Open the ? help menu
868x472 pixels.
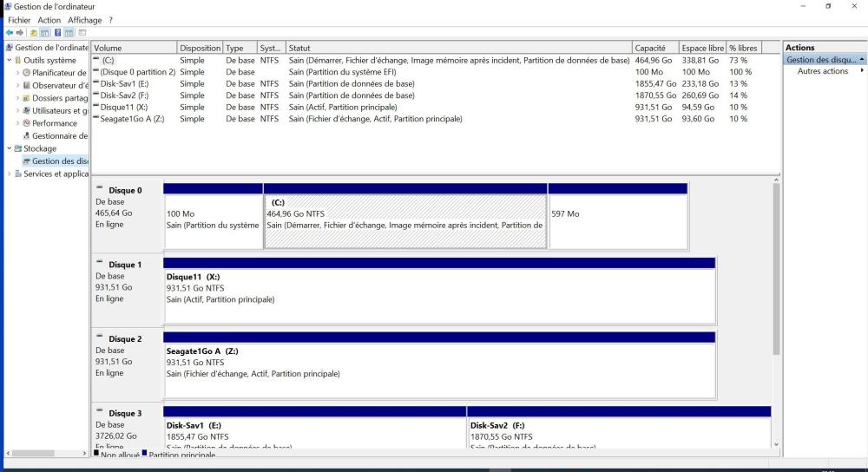111,20
